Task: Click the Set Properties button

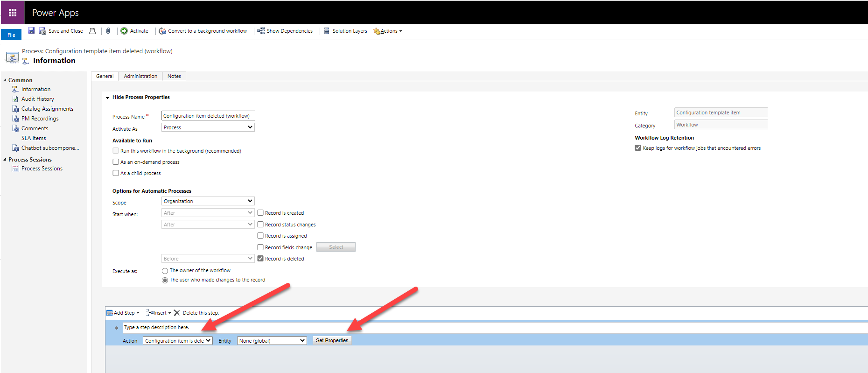Action: pyautogui.click(x=332, y=341)
